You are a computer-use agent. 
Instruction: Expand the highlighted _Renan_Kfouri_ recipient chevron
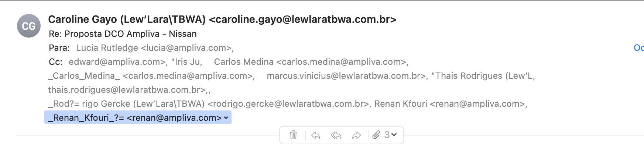tap(226, 118)
